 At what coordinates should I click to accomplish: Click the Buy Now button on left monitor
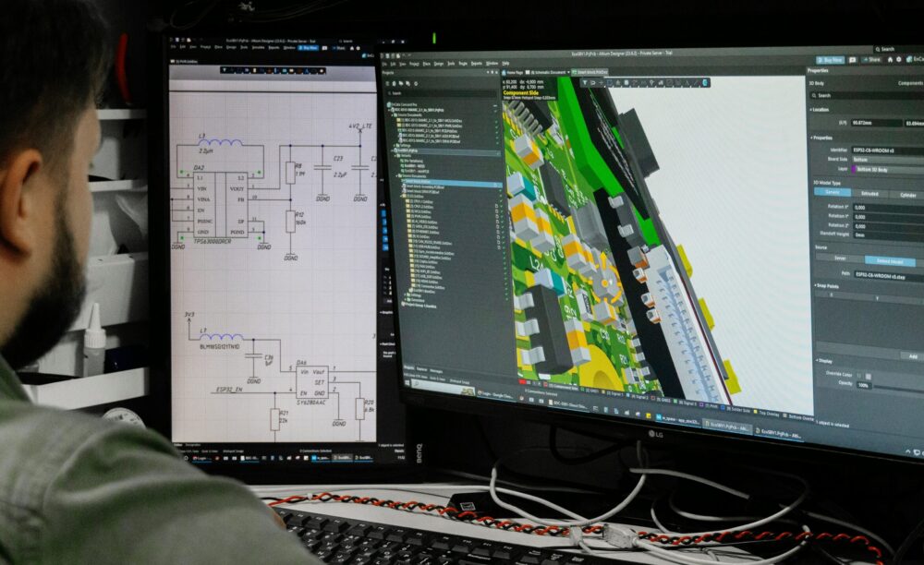(309, 48)
